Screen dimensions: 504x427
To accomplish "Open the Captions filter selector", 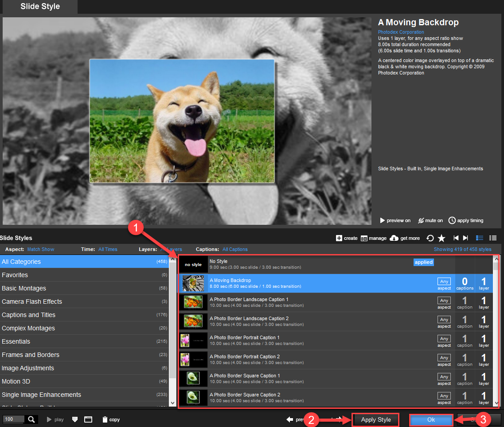I will [234, 249].
